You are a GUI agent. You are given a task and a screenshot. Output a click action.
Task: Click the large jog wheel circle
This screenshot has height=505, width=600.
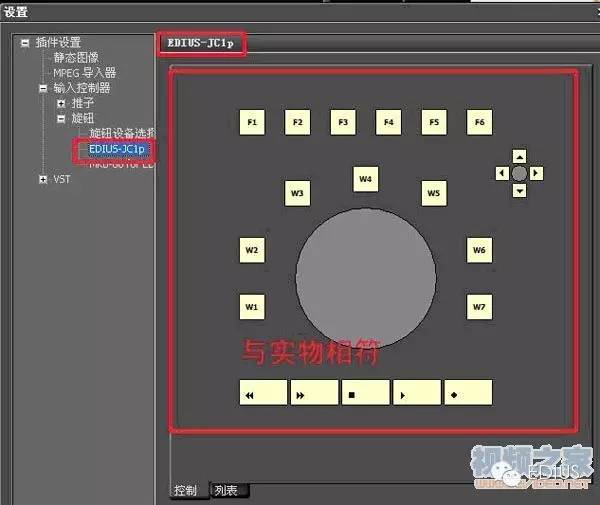pyautogui.click(x=366, y=279)
